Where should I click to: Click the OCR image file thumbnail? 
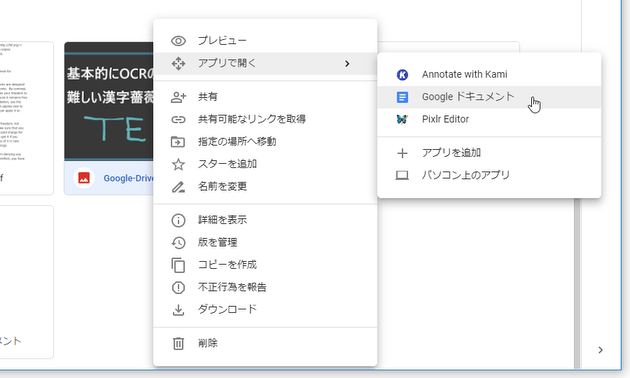click(109, 101)
